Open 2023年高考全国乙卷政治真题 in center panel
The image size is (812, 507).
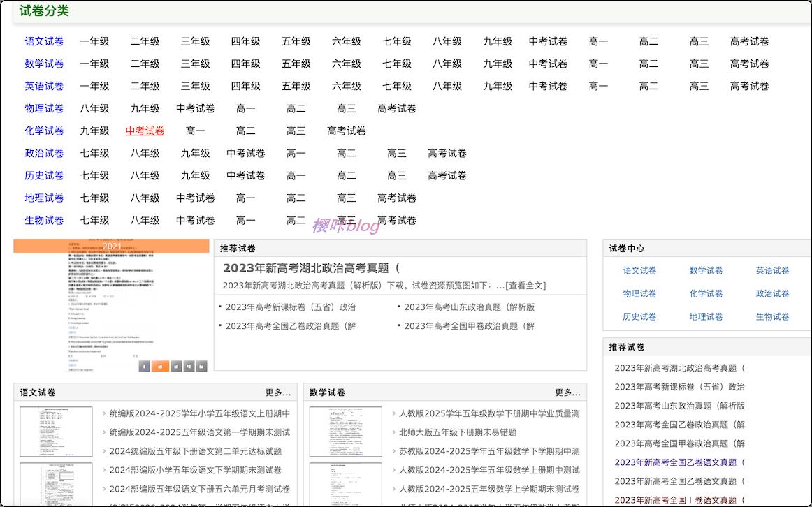tap(291, 326)
